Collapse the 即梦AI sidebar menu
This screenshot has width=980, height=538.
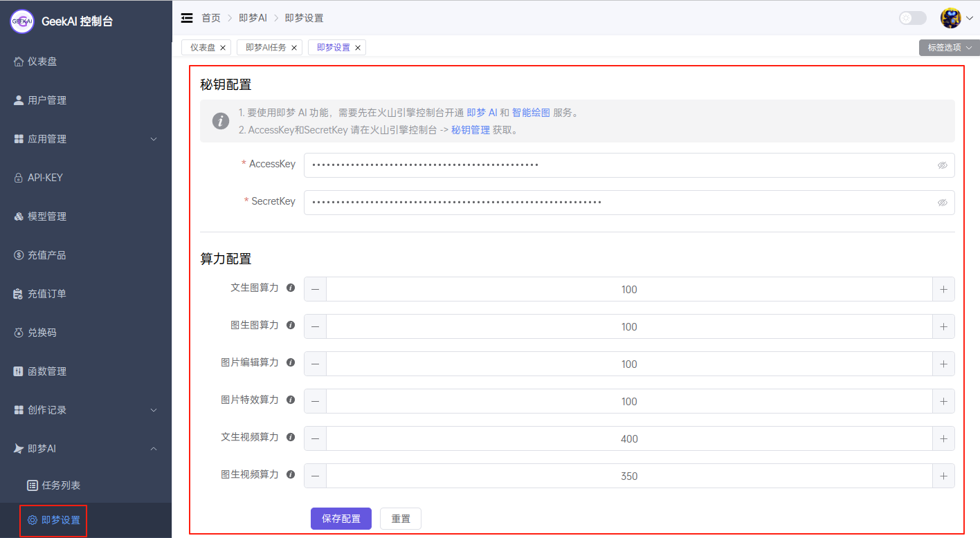click(x=86, y=449)
